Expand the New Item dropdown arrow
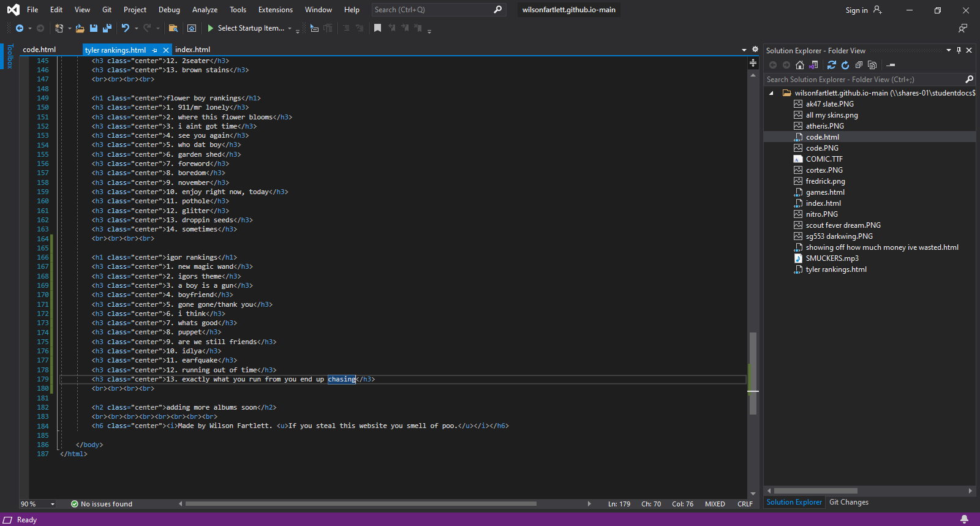 pyautogui.click(x=69, y=28)
